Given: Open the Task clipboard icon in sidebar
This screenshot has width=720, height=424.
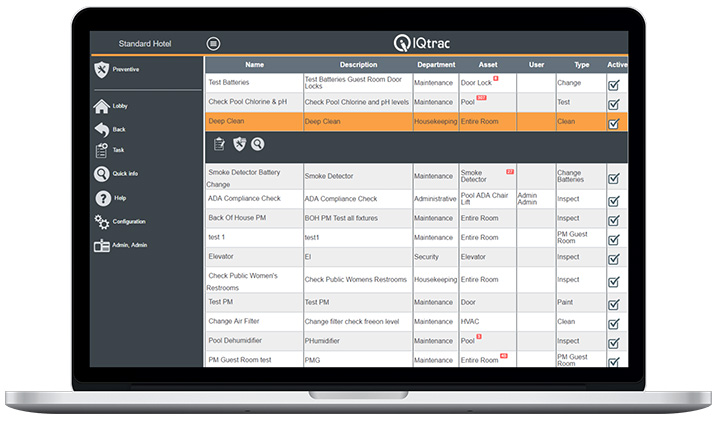Looking at the screenshot, I should (101, 150).
